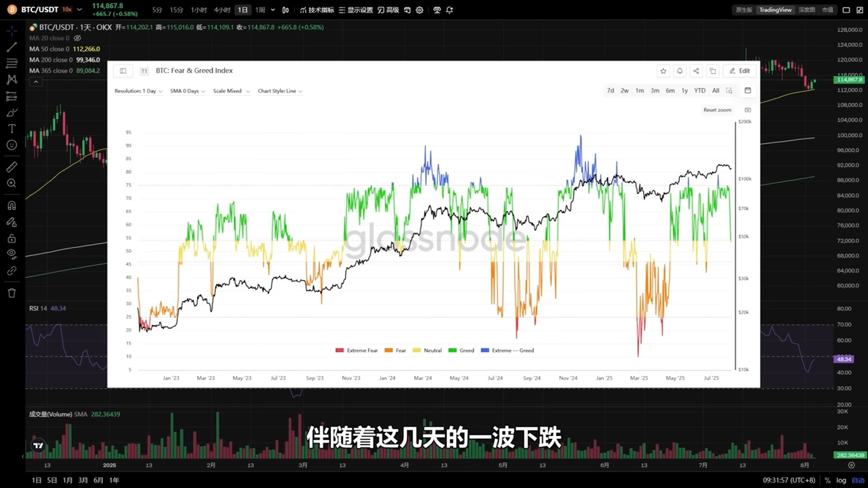This screenshot has height=488, width=868.
Task: Toggle hide all drawings eye icon
Action: pyautogui.click(x=12, y=254)
